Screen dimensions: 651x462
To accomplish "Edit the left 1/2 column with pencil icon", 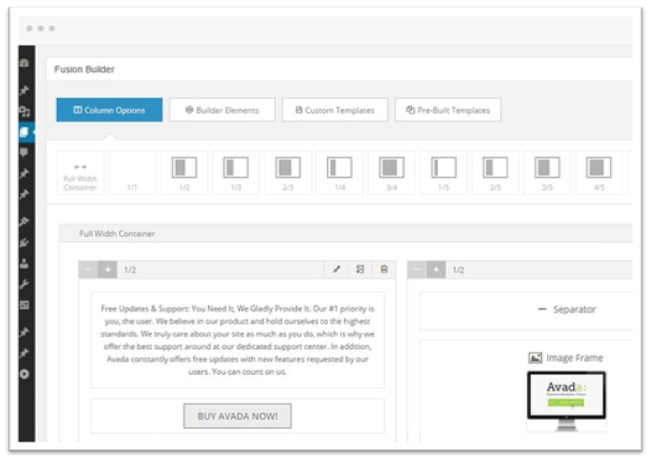I will click(x=337, y=270).
